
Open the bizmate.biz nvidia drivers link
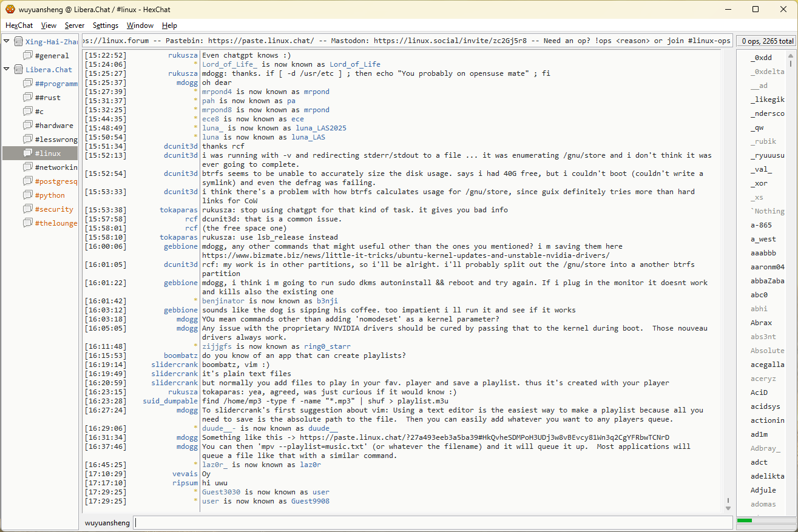405,255
